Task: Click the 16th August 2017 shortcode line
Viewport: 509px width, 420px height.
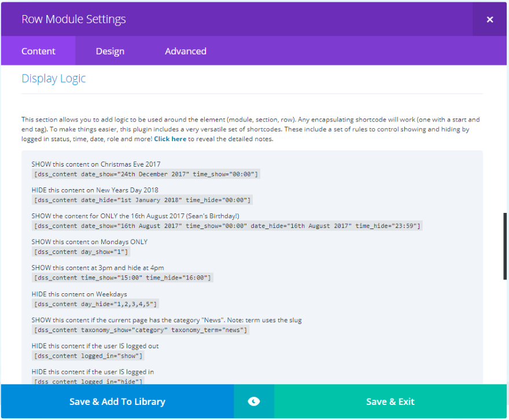Action: click(x=227, y=226)
